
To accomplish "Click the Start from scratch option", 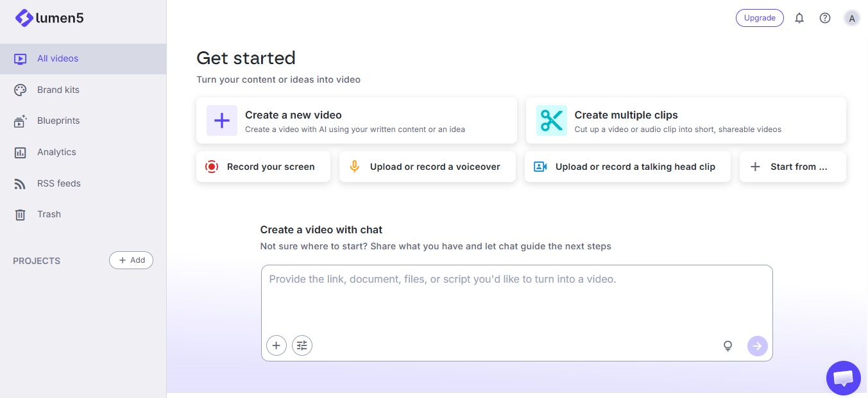I will tap(793, 167).
